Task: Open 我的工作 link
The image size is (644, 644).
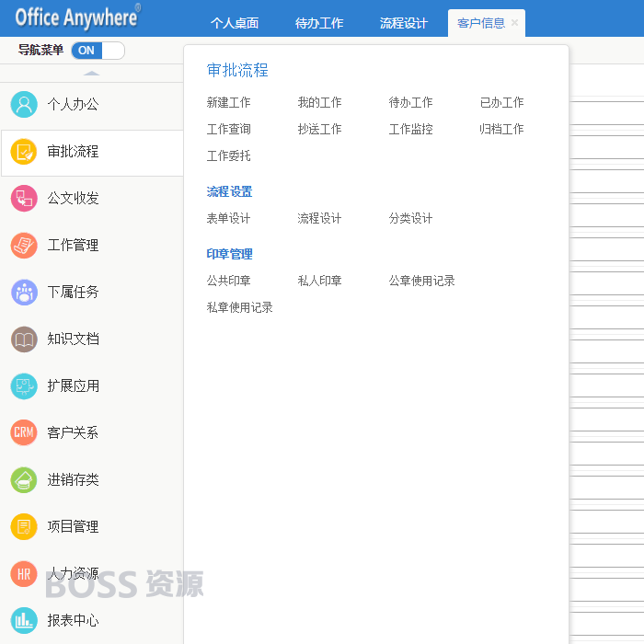Action: click(x=319, y=102)
